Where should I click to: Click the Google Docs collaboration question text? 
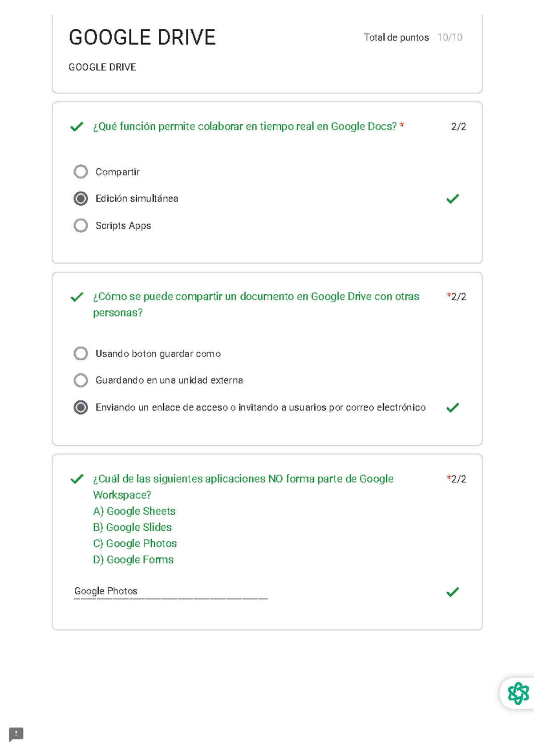tap(245, 126)
